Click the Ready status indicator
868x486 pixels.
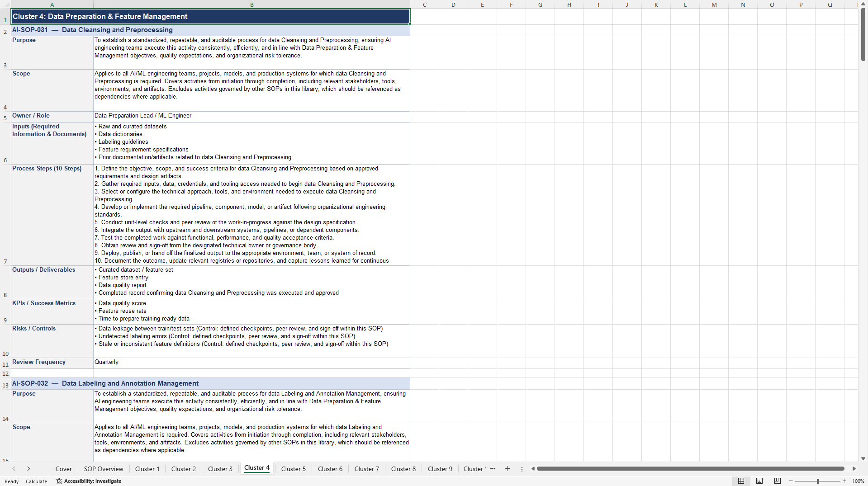(12, 481)
